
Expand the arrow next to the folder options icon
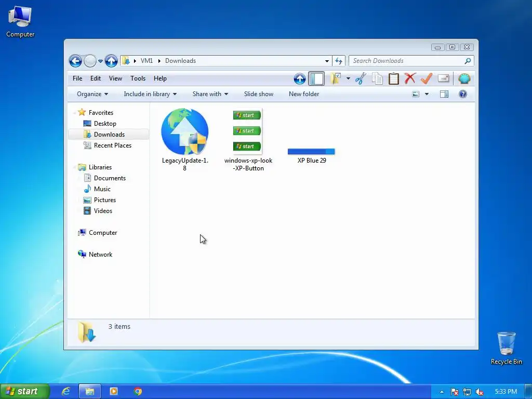pyautogui.click(x=348, y=79)
